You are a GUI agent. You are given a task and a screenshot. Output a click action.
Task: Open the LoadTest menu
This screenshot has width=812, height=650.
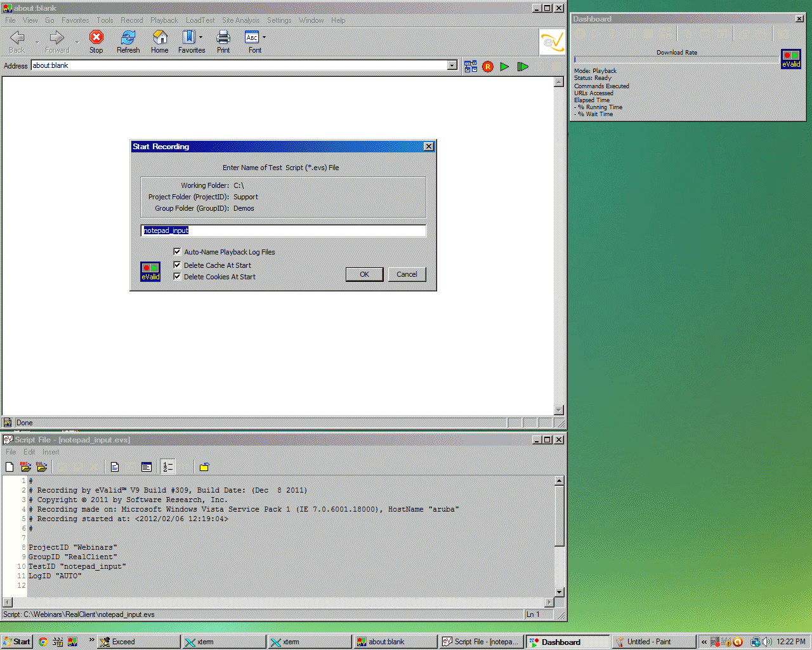coord(200,20)
